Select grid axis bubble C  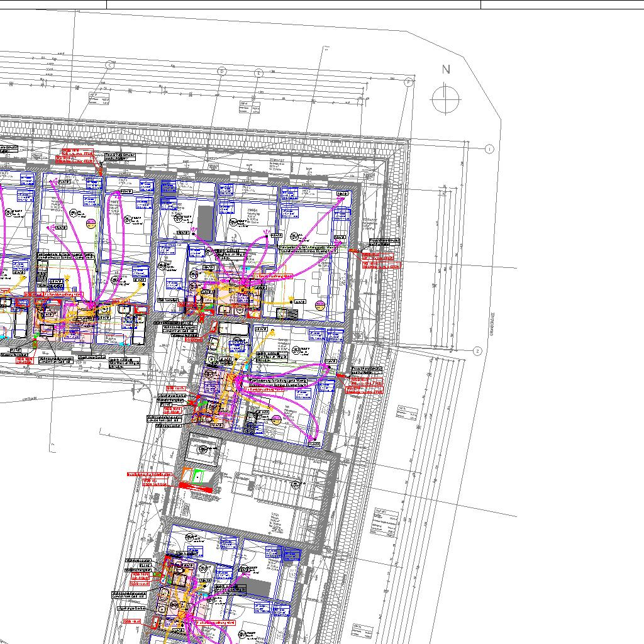[109, 65]
